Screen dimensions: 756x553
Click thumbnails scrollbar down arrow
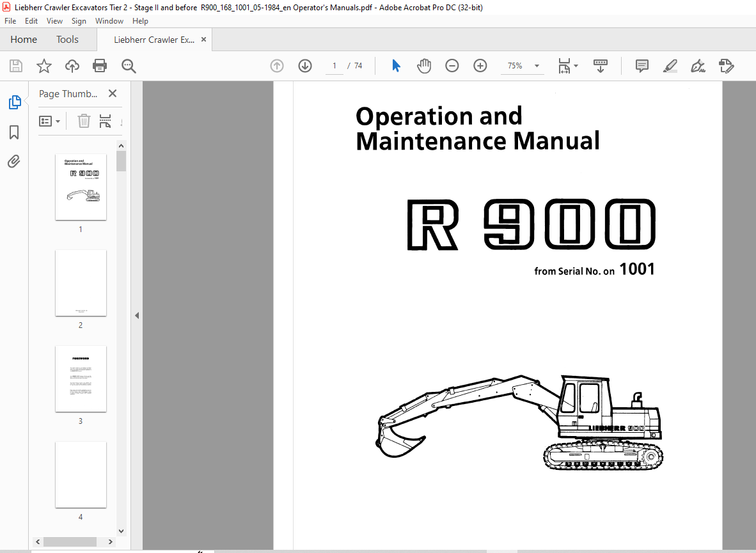click(122, 531)
